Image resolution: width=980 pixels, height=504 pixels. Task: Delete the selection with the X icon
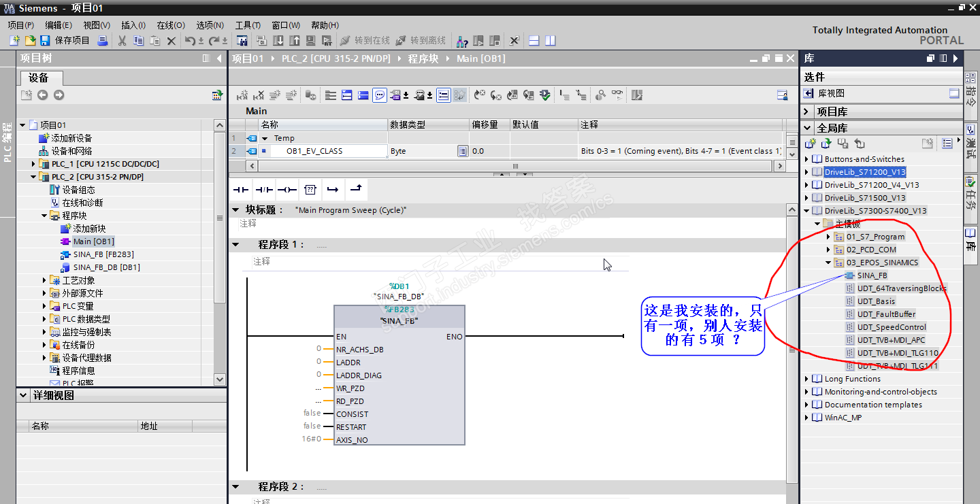171,41
